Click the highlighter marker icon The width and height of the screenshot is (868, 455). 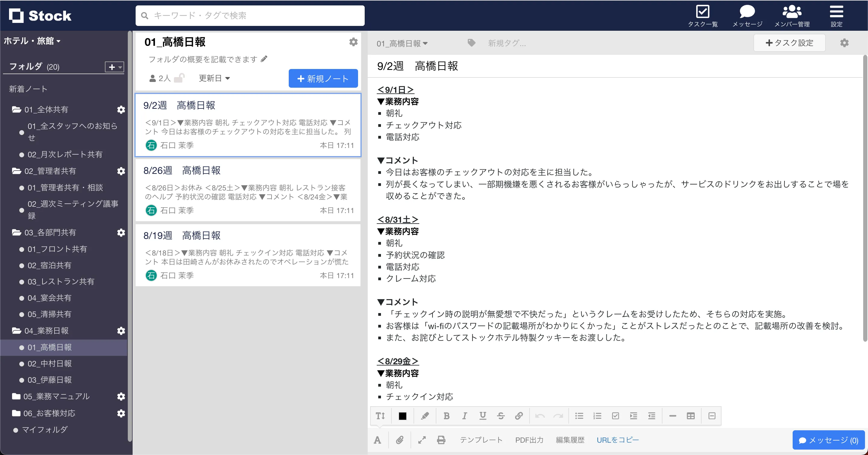click(x=425, y=416)
